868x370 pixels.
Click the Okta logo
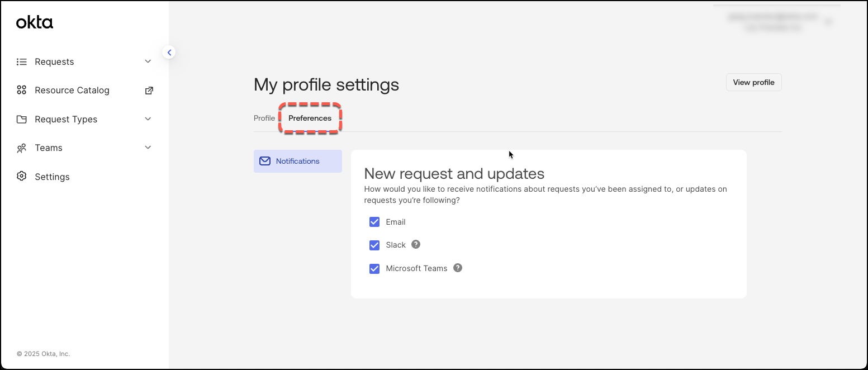pos(34,22)
